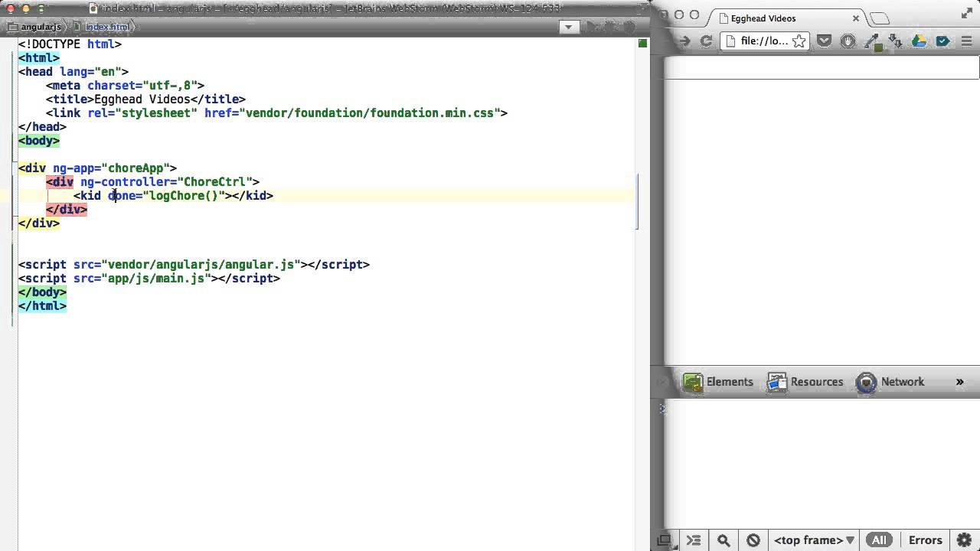980x551 pixels.
Task: Click the Chrome forward arrow button
Action: (x=684, y=41)
